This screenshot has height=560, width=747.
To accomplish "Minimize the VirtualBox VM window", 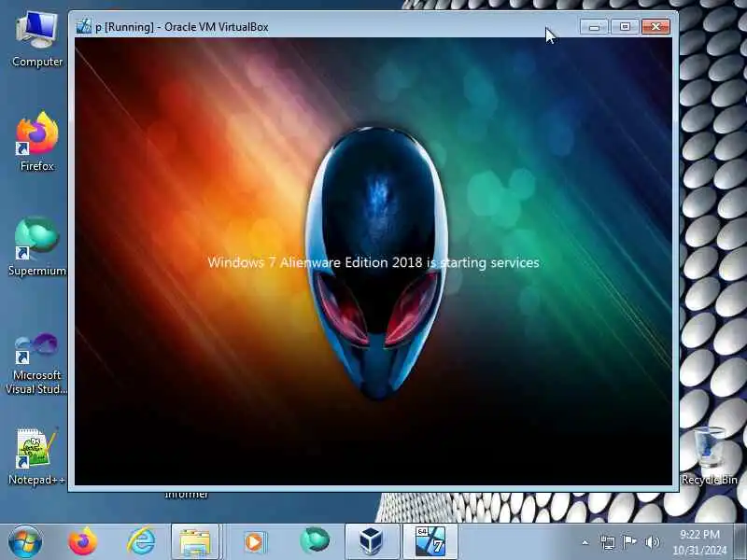I will [x=594, y=26].
